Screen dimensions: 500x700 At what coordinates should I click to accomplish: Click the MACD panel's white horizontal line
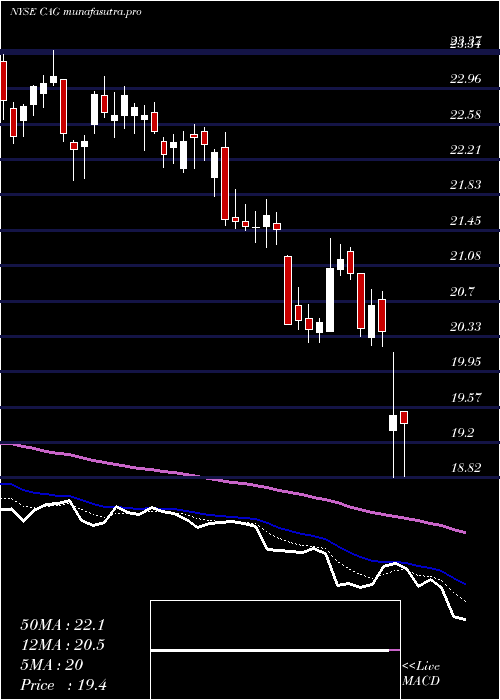[270, 650]
